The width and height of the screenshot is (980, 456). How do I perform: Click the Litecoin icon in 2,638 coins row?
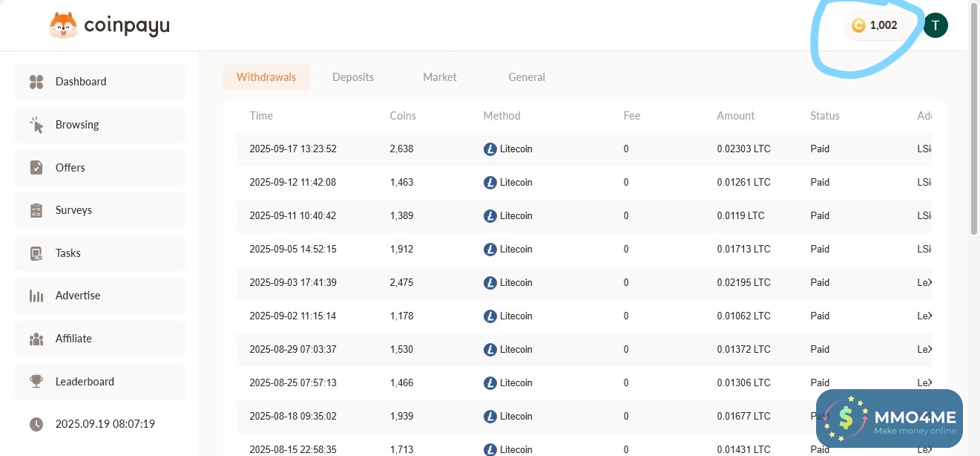490,149
